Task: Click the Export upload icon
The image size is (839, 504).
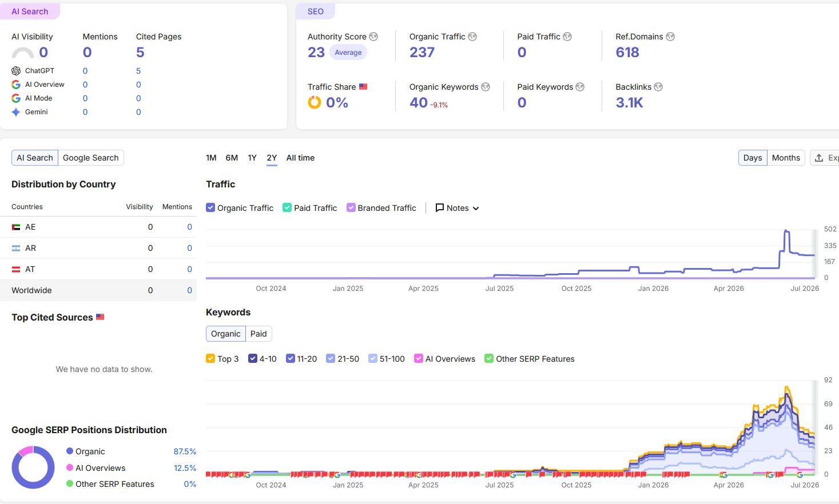Action: (819, 158)
